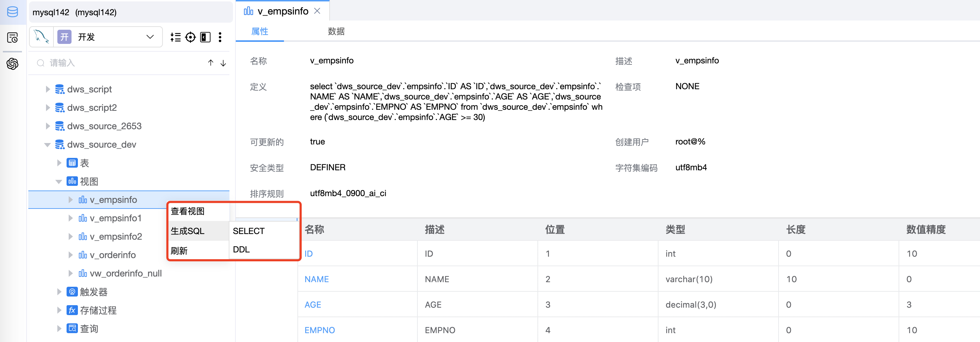Switch to the 数据 tab

[336, 31]
